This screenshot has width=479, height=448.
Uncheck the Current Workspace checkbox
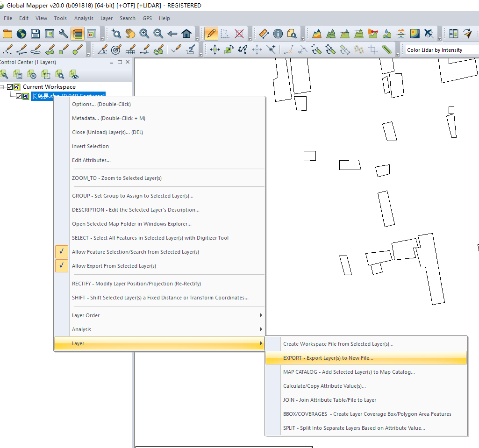tap(10, 87)
